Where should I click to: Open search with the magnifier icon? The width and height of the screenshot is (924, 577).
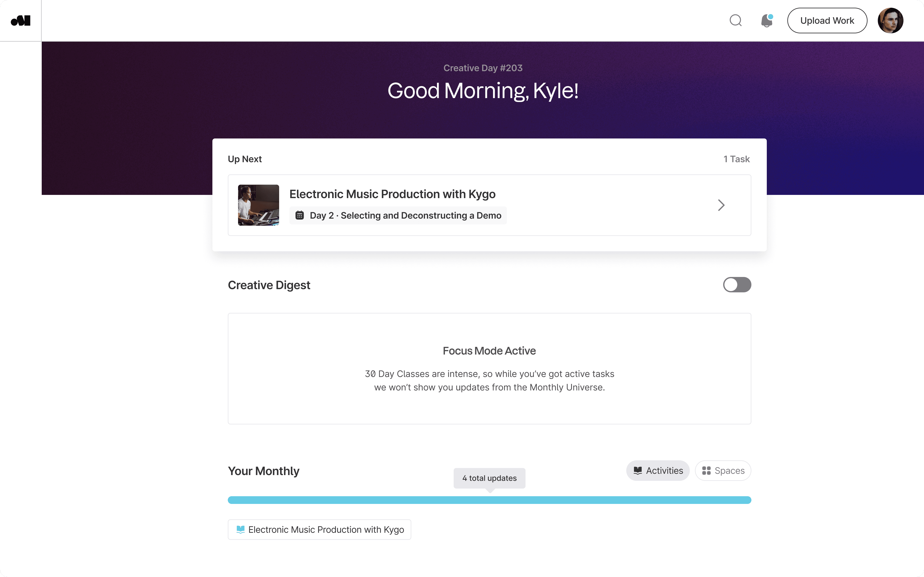coord(735,21)
